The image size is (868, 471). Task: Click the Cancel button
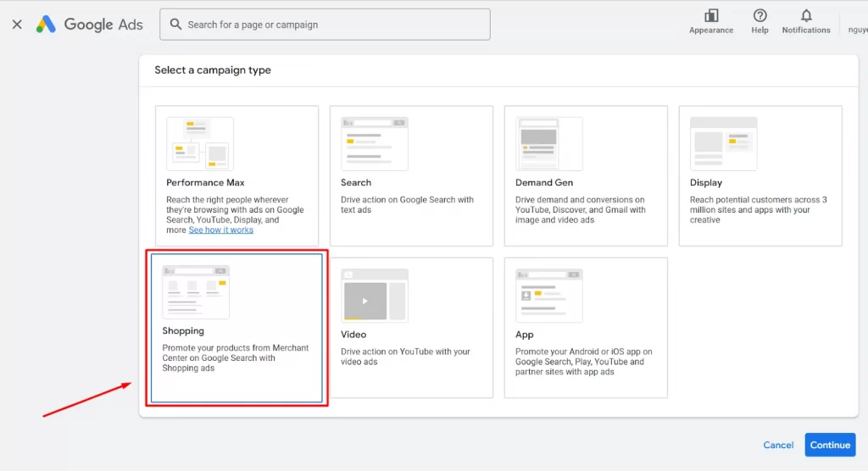pos(778,445)
